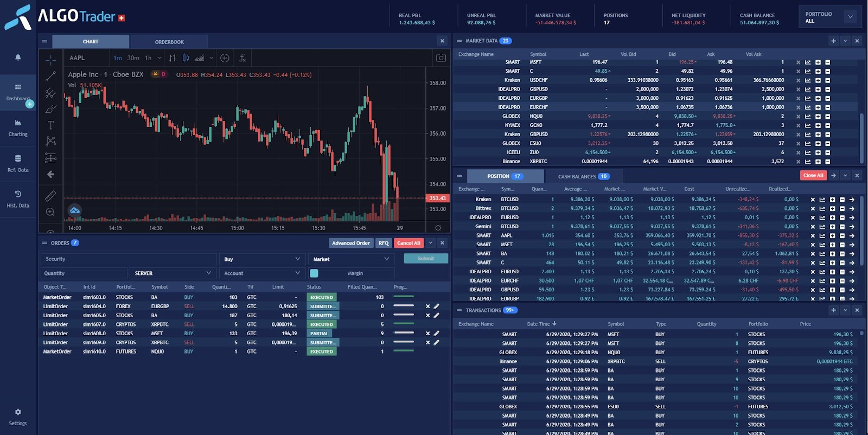Open the SERVER dropdown in order form
This screenshot has width=868, height=435.
tap(173, 273)
